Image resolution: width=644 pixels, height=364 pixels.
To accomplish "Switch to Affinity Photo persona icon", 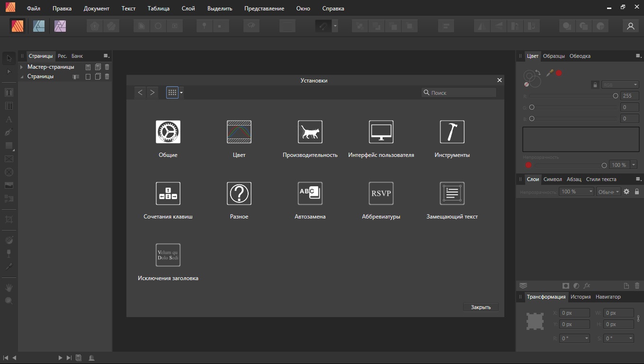I will click(60, 26).
